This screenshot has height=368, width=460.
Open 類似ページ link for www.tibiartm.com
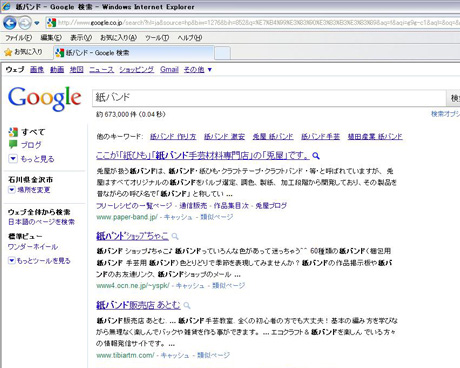pyautogui.click(x=214, y=355)
